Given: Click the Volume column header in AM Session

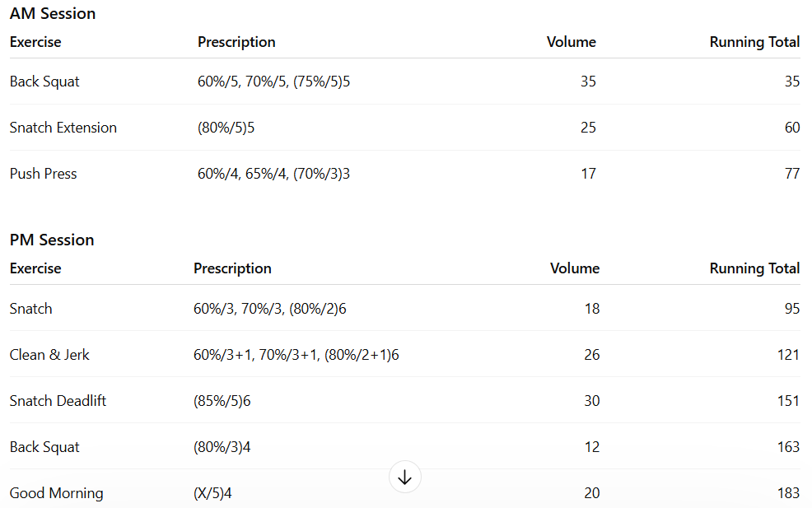Looking at the screenshot, I should [x=571, y=42].
